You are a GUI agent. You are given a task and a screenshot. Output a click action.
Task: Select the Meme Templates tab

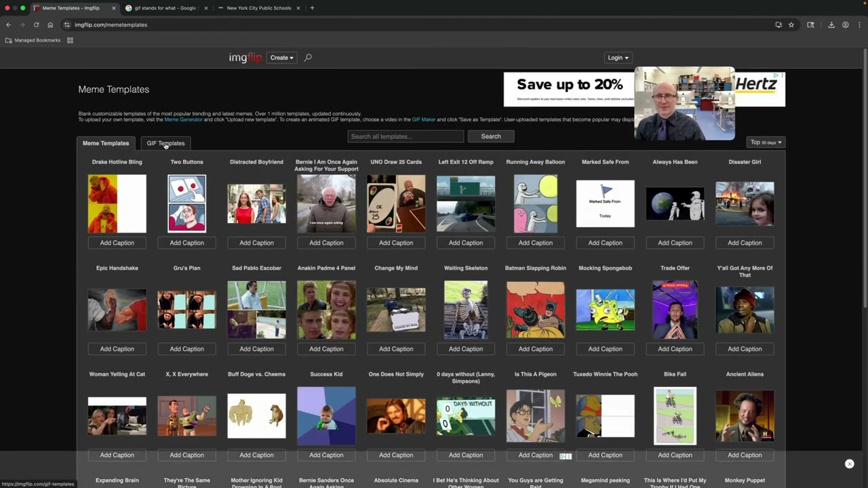point(106,143)
